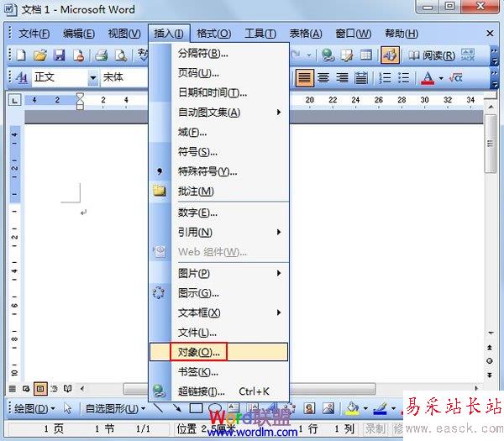Choose 超链接(I)... Ctrl+K menu entry

(219, 391)
